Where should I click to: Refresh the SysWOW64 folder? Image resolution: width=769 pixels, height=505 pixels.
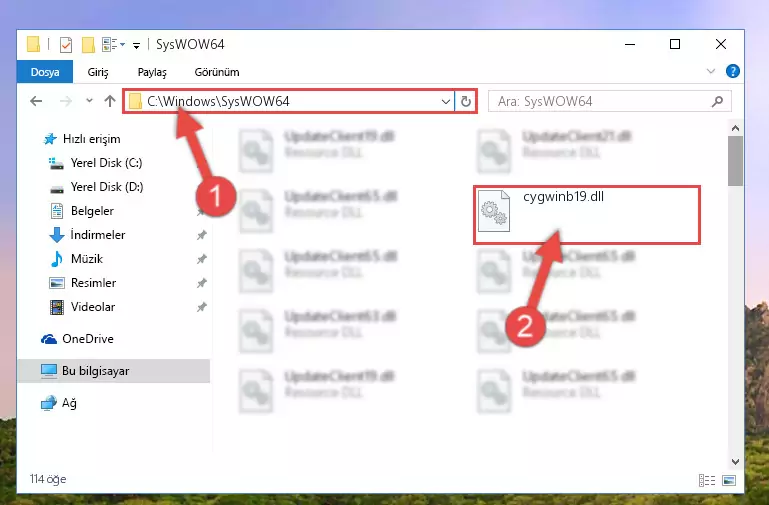coord(465,101)
